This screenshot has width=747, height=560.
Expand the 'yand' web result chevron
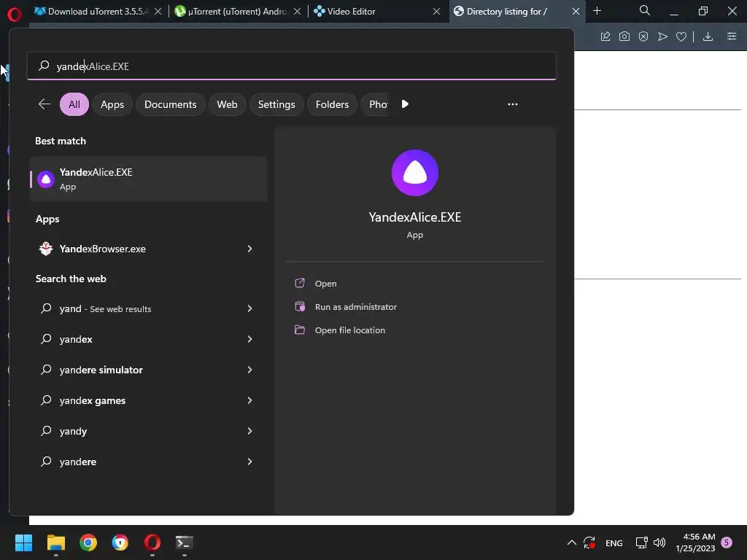pos(249,308)
